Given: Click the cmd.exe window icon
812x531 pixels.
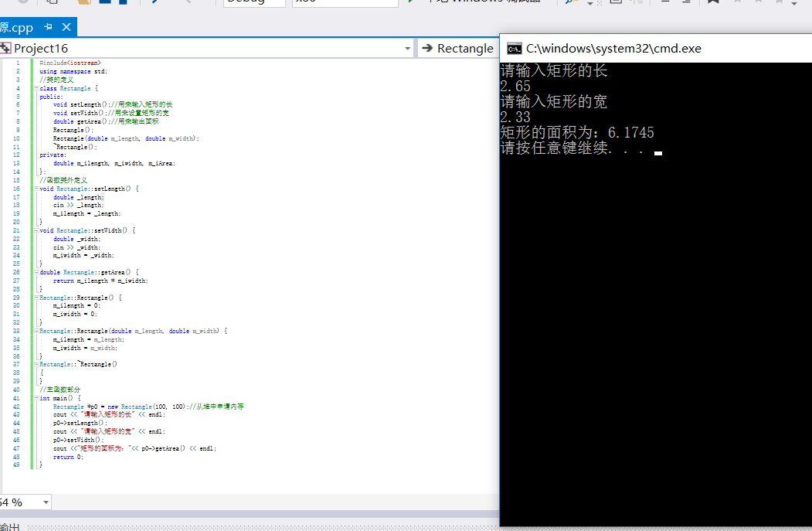Looking at the screenshot, I should [x=515, y=49].
